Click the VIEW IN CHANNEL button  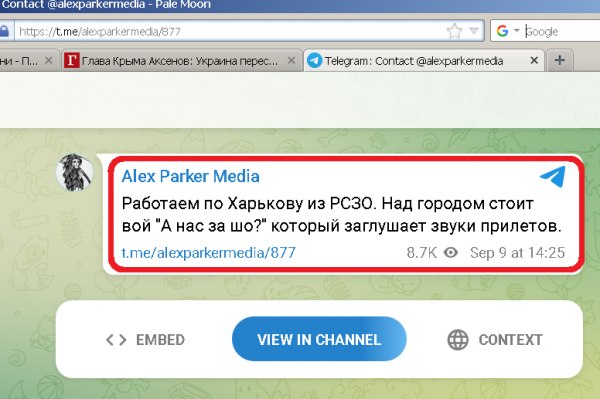pyautogui.click(x=319, y=339)
